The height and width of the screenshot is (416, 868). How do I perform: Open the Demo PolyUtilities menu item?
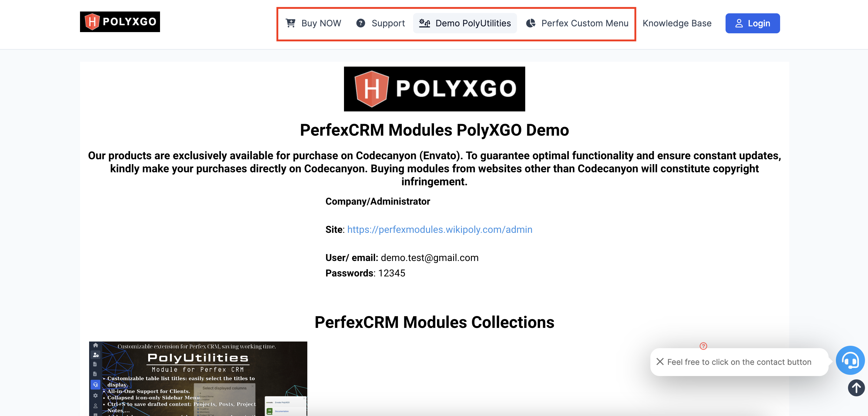point(473,23)
